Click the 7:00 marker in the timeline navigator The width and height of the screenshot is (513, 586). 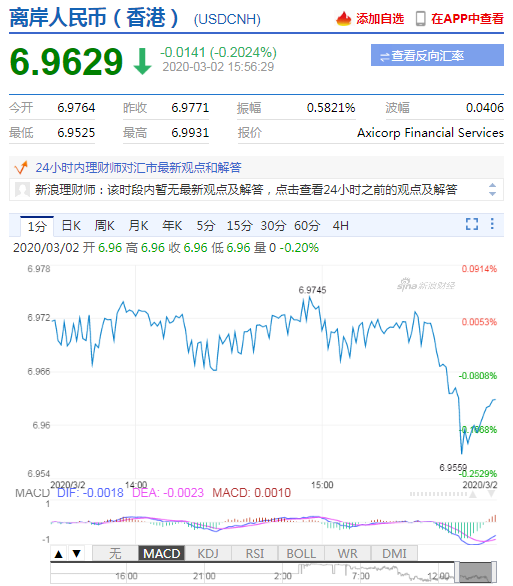coord(361,576)
